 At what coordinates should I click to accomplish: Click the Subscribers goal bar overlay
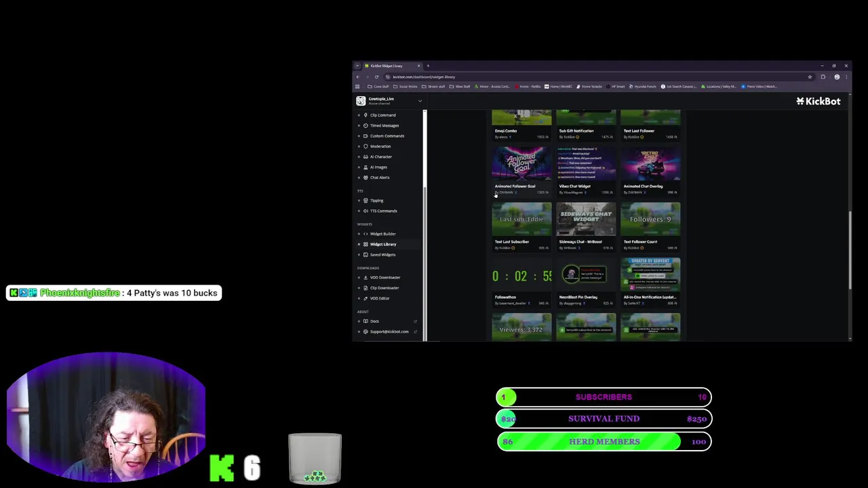pyautogui.click(x=604, y=397)
